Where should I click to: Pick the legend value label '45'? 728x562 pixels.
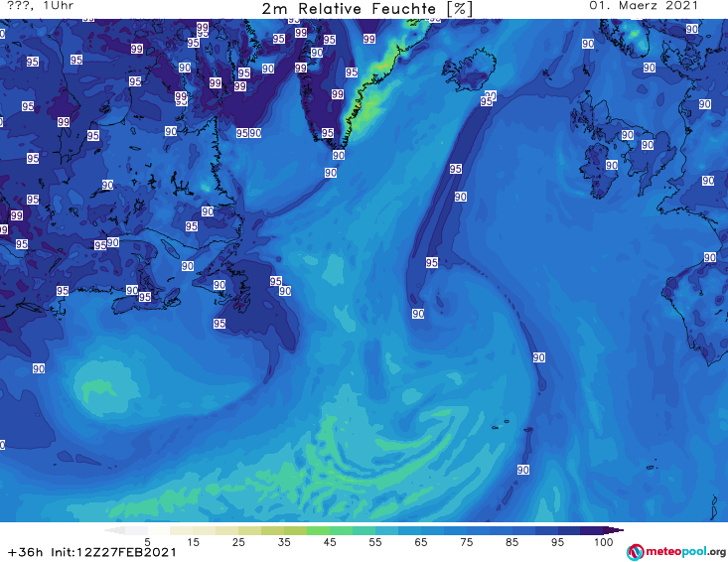tap(330, 542)
